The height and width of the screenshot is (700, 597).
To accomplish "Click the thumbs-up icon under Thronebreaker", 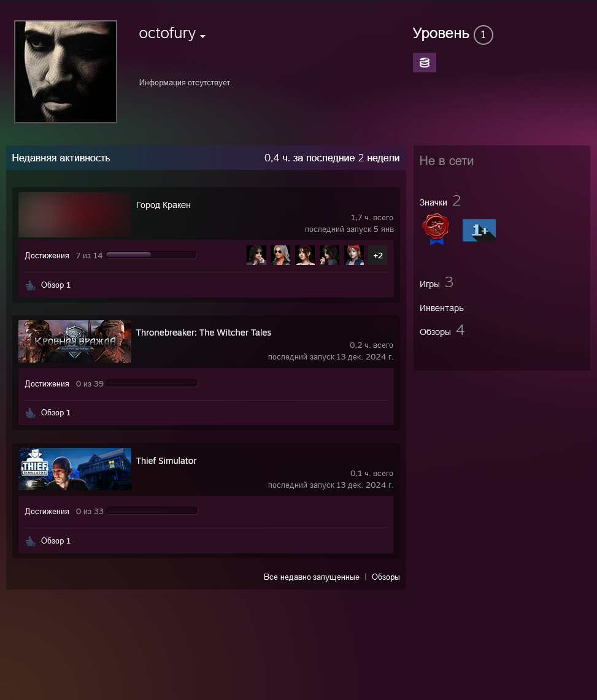I will 30,413.
